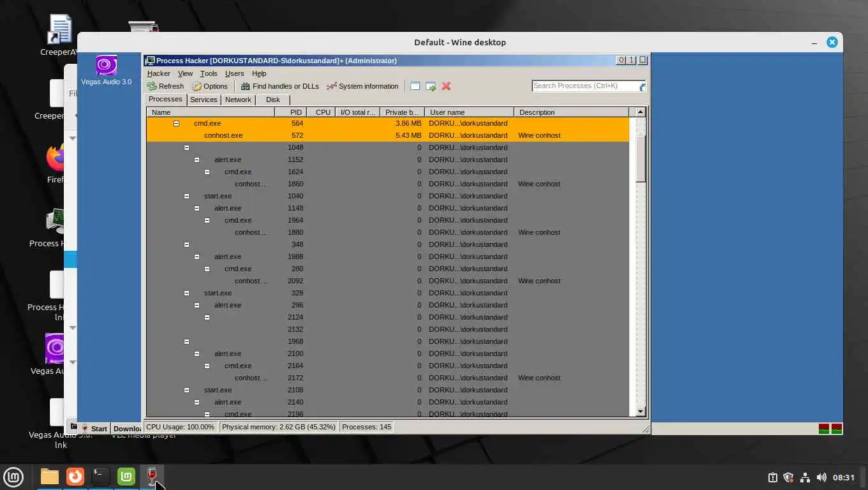This screenshot has width=868, height=490.
Task: Collapse the start.exe PID 328 node
Action: (x=186, y=293)
